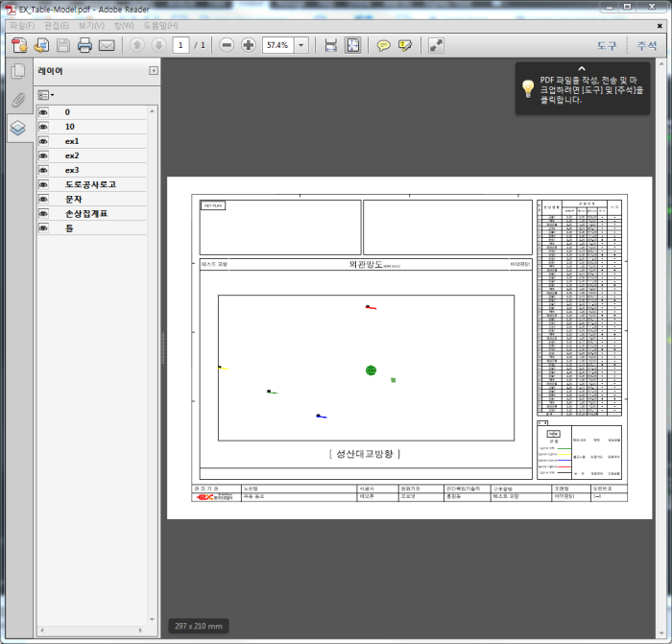This screenshot has height=644, width=672.
Task: Open the 파일(F) menu
Action: pyautogui.click(x=22, y=26)
